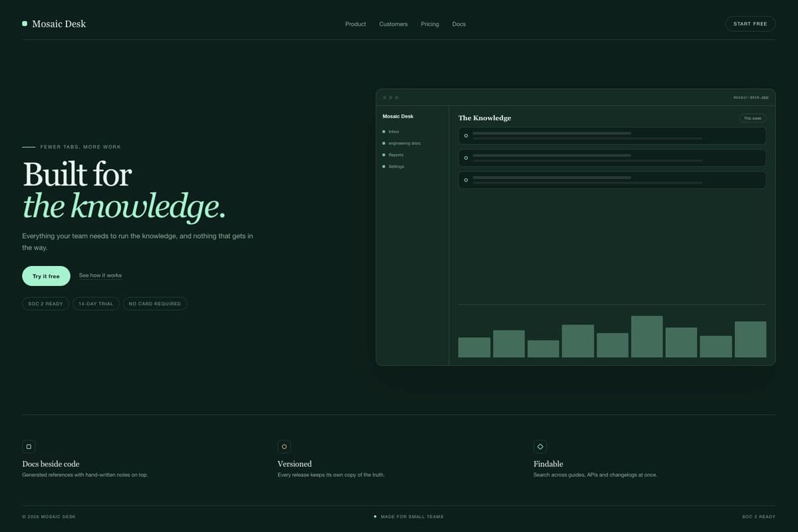
Task: Click the MADE FOR SMALL TEAMS footer text
Action: pos(412,517)
